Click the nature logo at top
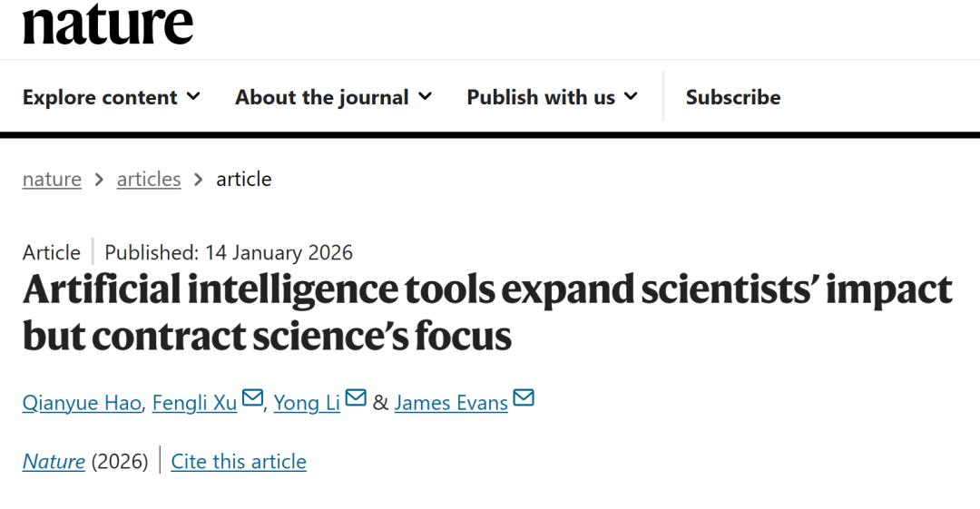Image resolution: width=980 pixels, height=509 pixels. (107, 24)
